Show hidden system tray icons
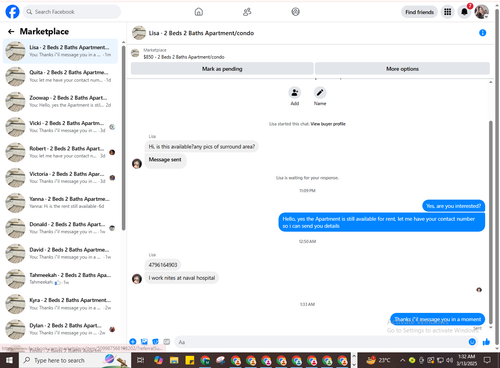The height and width of the screenshot is (368, 500). point(403,360)
